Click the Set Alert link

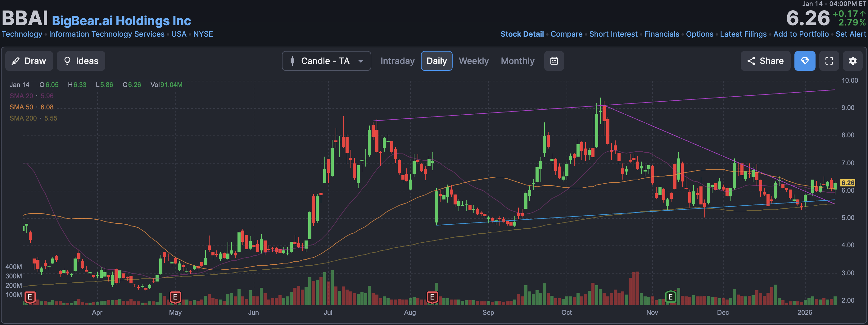click(851, 34)
